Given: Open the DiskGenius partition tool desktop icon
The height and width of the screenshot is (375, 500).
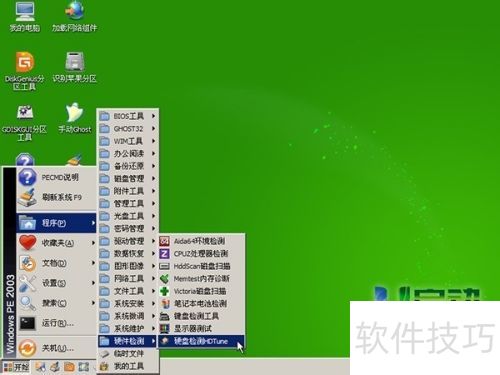Looking at the screenshot, I should [24, 71].
